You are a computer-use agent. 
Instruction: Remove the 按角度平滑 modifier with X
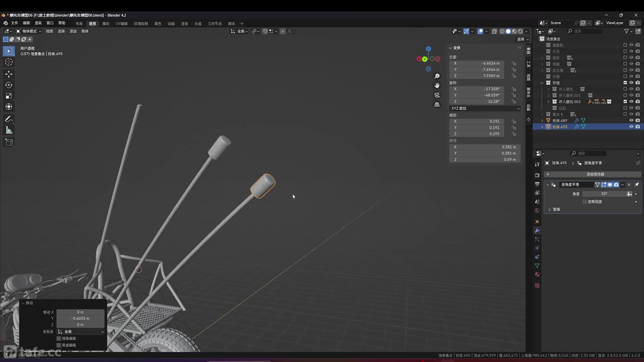629,185
